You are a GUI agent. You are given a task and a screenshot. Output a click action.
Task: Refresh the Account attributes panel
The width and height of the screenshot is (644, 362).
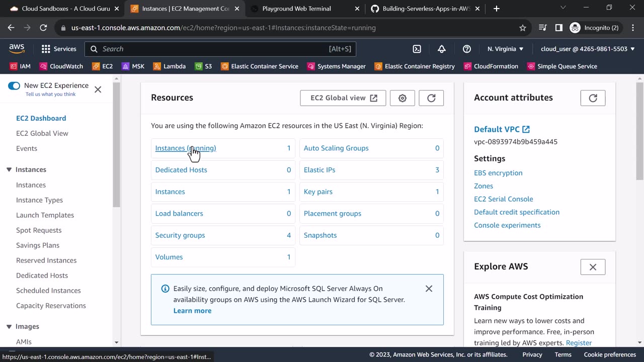pyautogui.click(x=593, y=98)
